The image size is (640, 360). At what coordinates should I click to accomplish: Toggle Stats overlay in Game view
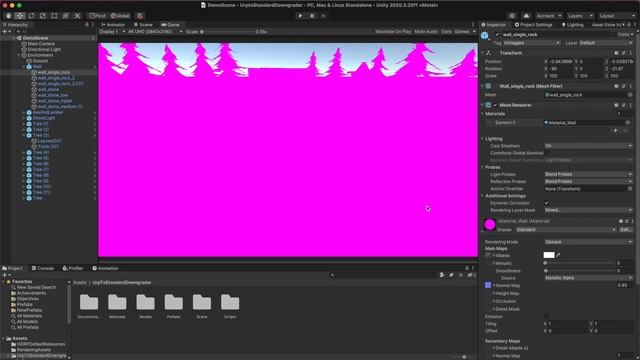(446, 31)
